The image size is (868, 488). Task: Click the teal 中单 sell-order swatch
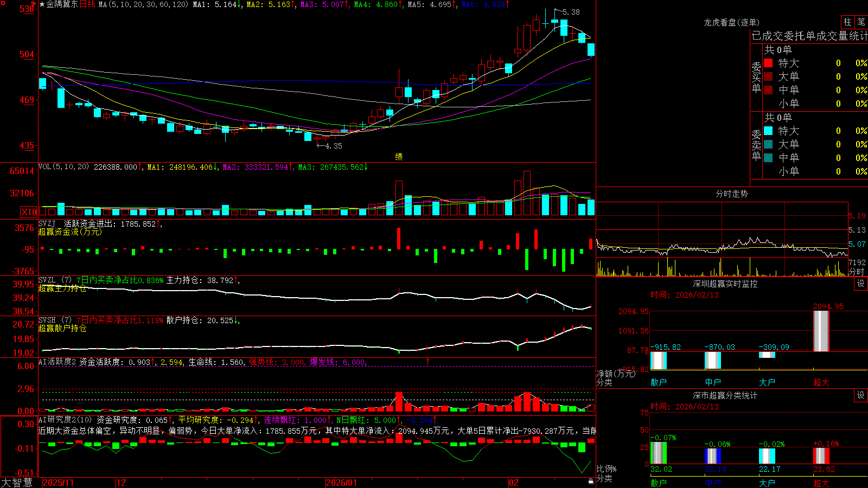768,158
